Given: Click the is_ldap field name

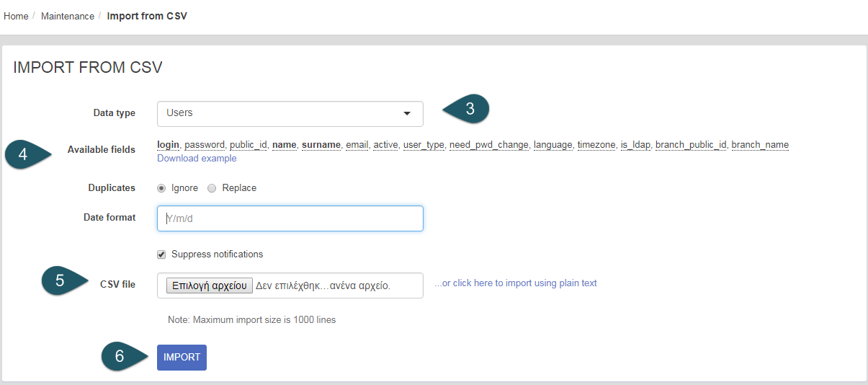Looking at the screenshot, I should click(635, 145).
